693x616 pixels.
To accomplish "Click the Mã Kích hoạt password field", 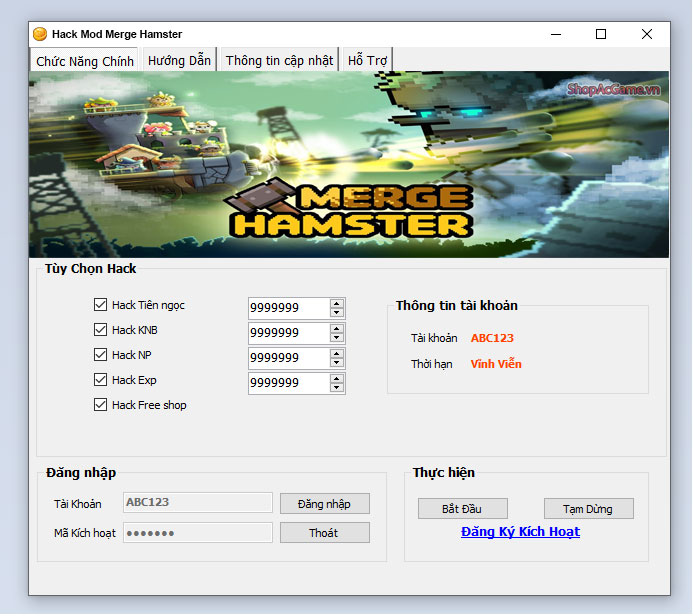I will [198, 532].
